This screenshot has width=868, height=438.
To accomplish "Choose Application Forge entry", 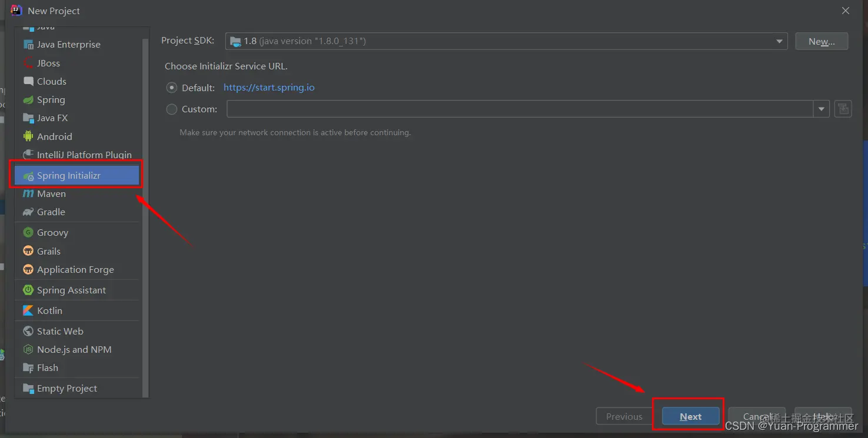I will pos(77,269).
